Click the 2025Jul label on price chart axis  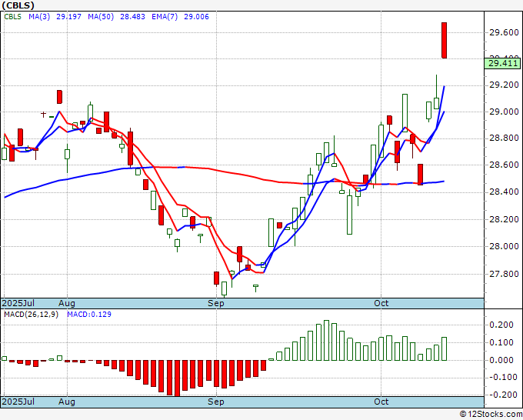point(18,303)
